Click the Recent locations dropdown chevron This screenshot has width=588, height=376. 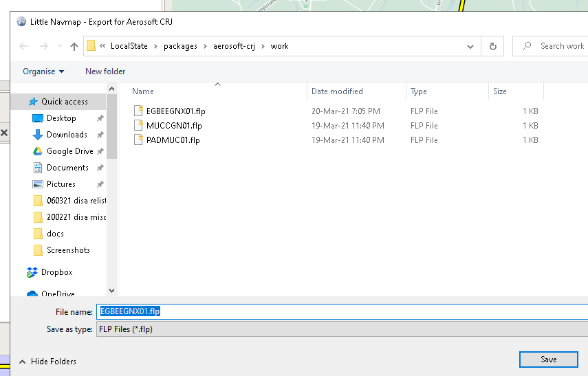pyautogui.click(x=58, y=47)
